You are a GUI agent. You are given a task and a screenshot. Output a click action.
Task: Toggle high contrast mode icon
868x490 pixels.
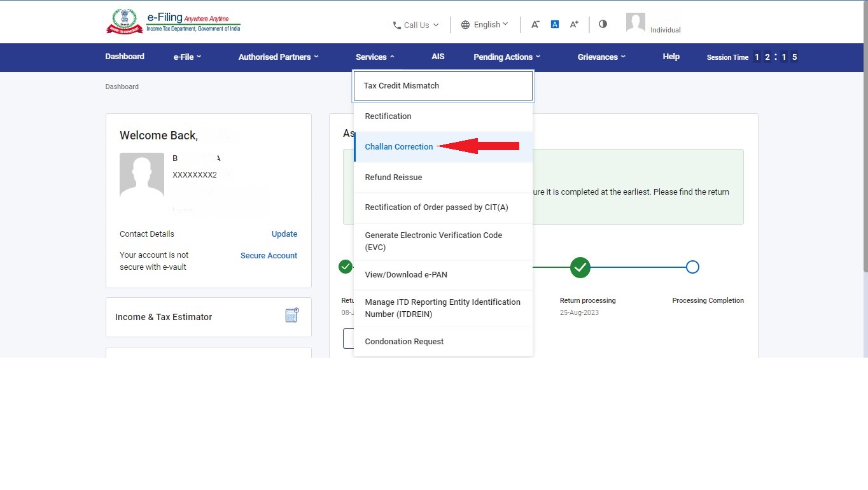(603, 24)
